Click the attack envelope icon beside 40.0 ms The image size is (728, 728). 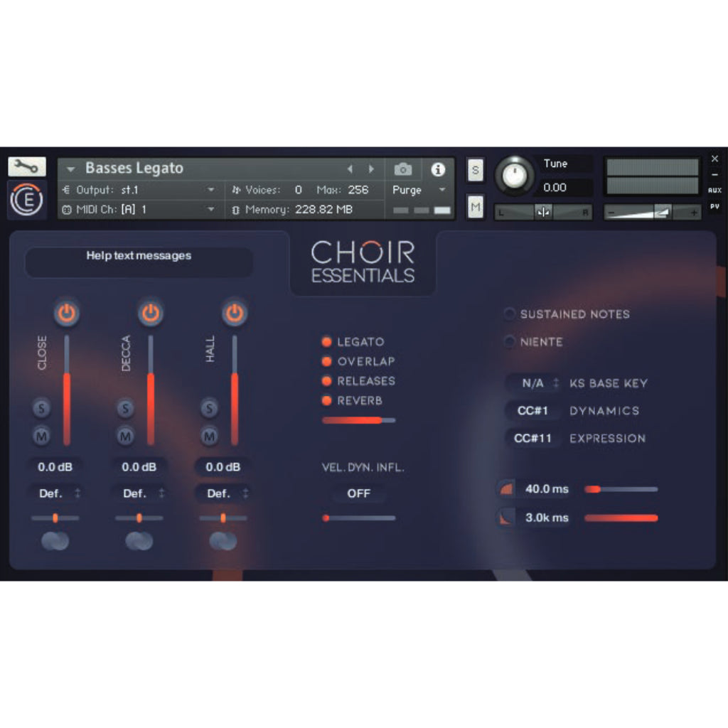point(505,489)
